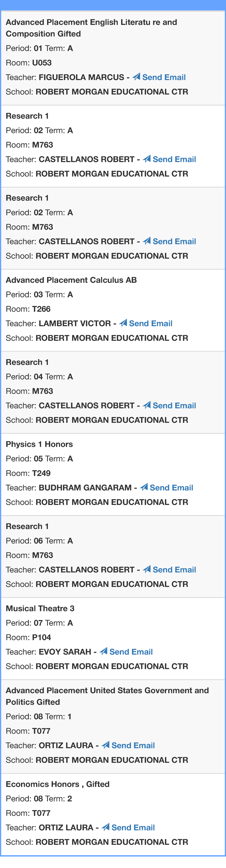226x868 pixels.
Task: Select the Economics Honors, Gifted course title
Action: pos(58,784)
